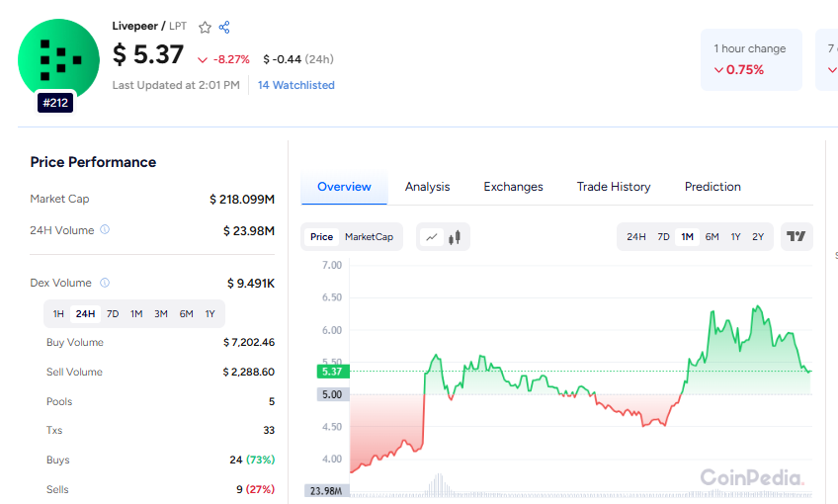Click the share icon next to LPT
This screenshot has height=504, width=838.
(x=224, y=28)
